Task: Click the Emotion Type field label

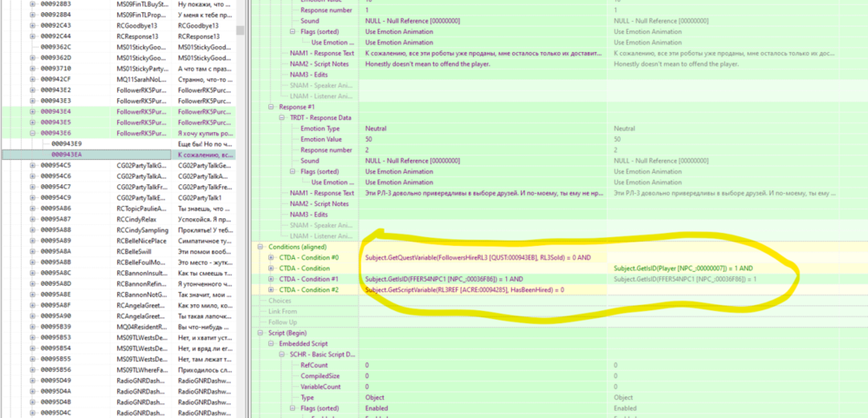Action: click(320, 129)
